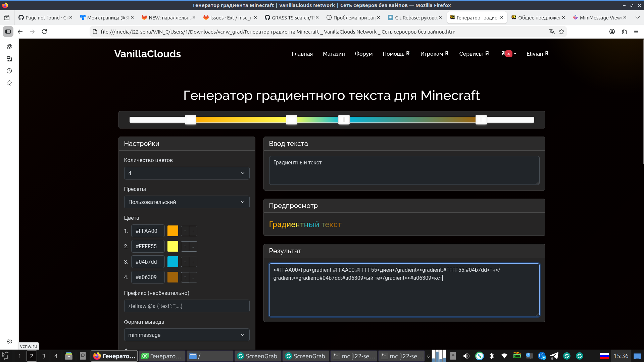
Task: Open the Магазин navigation menu item
Action: pyautogui.click(x=334, y=54)
